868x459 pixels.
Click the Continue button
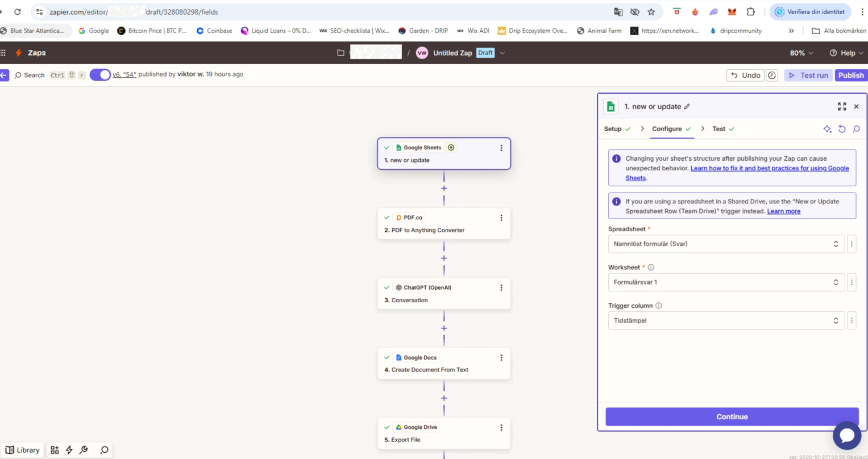(x=732, y=417)
